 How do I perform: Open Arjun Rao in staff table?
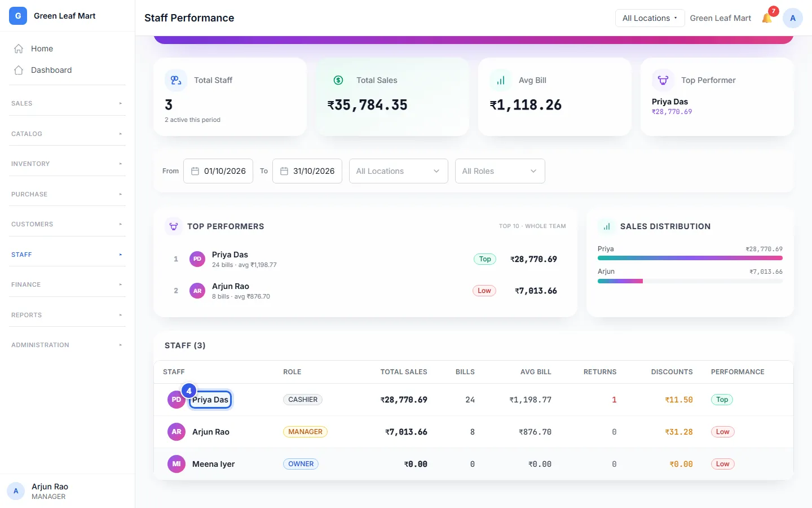(211, 432)
